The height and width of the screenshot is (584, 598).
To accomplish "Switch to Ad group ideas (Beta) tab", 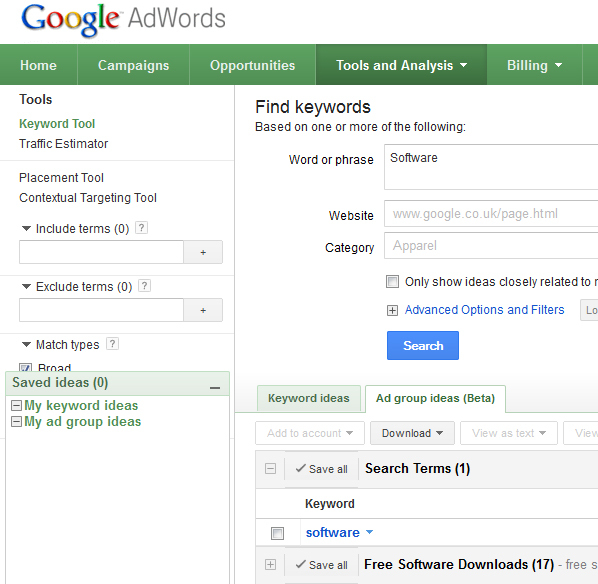I will pos(435,398).
